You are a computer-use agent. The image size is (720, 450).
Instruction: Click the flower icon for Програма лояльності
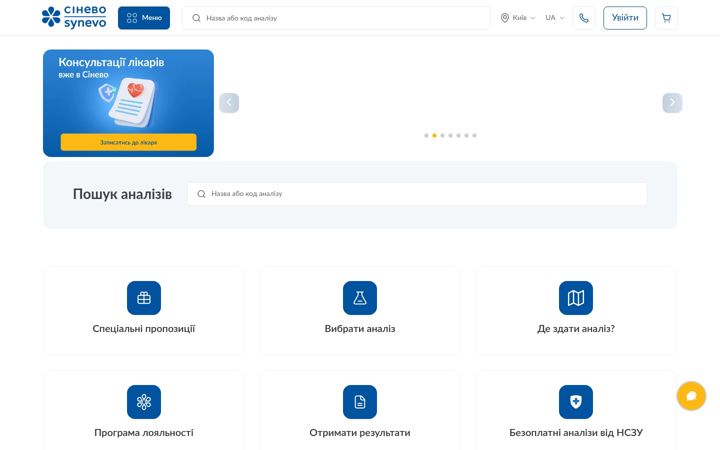(x=144, y=402)
